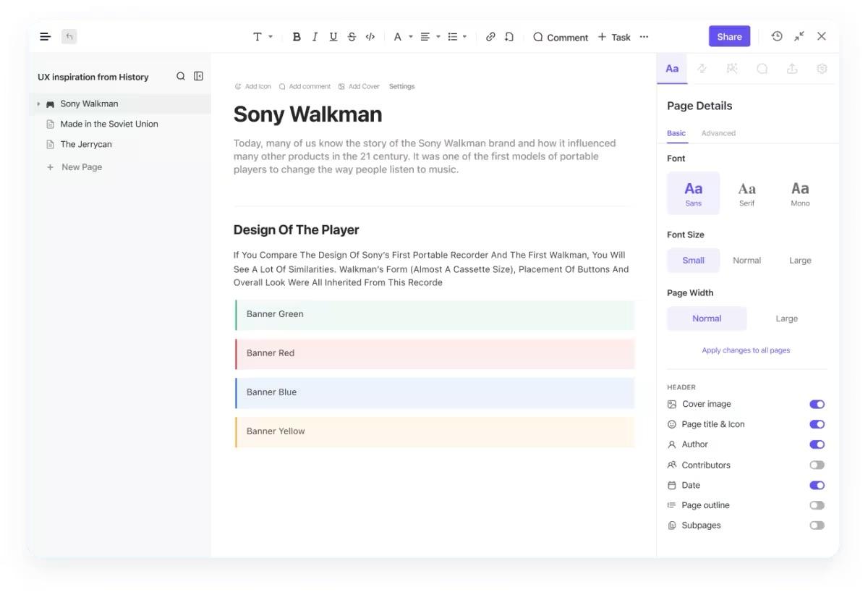Toggle italic formatting
This screenshot has height=595, width=868.
click(315, 37)
